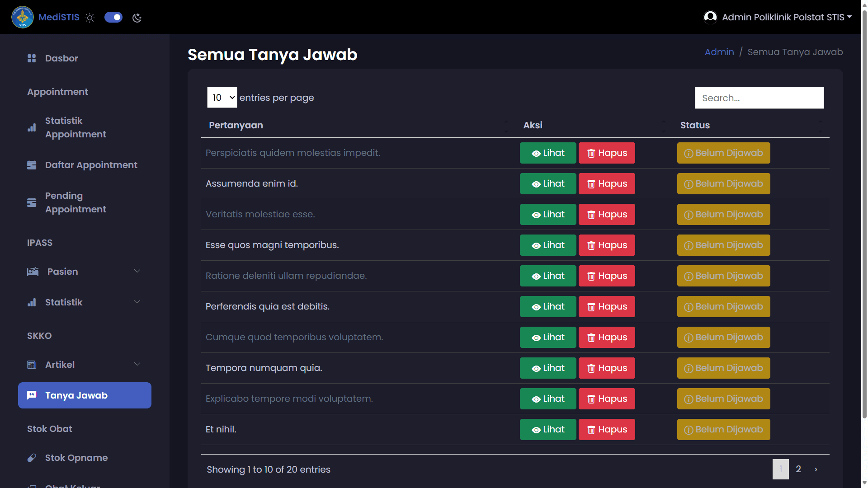Viewport: 868px width, 488px height.
Task: Toggle the dark mode switch
Action: [113, 17]
